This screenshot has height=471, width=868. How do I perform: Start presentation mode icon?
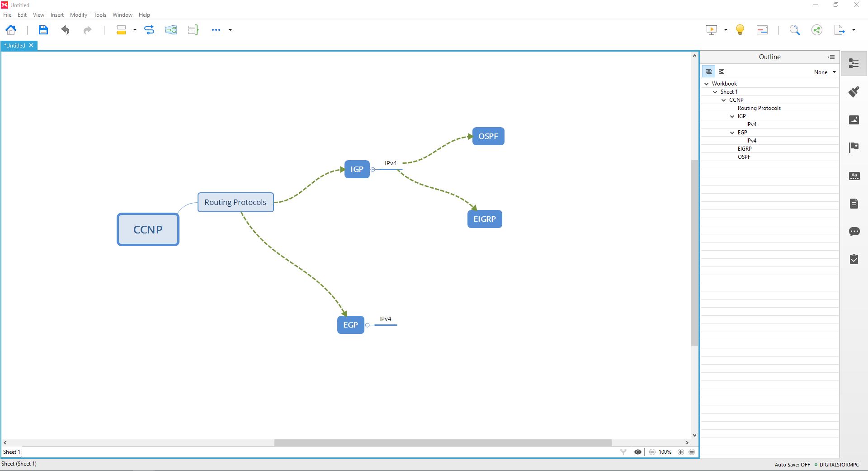712,30
